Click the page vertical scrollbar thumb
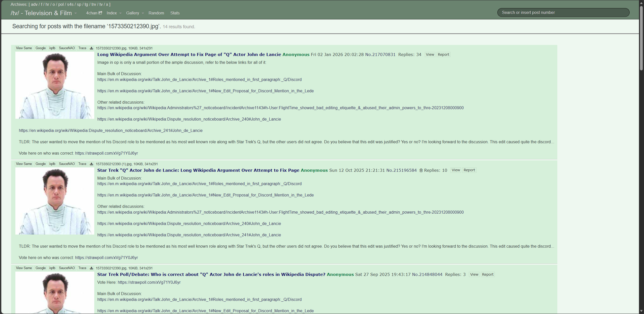The image size is (644, 314). (x=641, y=38)
